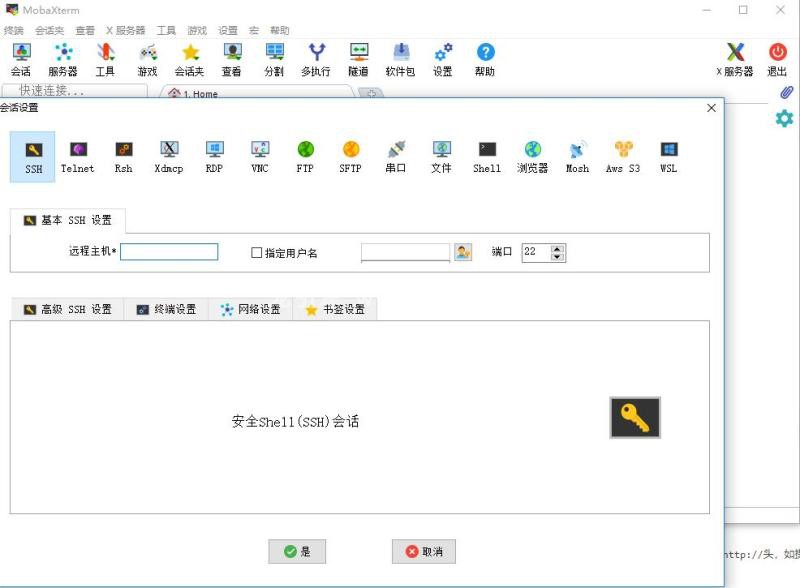Image resolution: width=800 pixels, height=588 pixels.
Task: Choose the RDP session icon
Action: [x=214, y=157]
